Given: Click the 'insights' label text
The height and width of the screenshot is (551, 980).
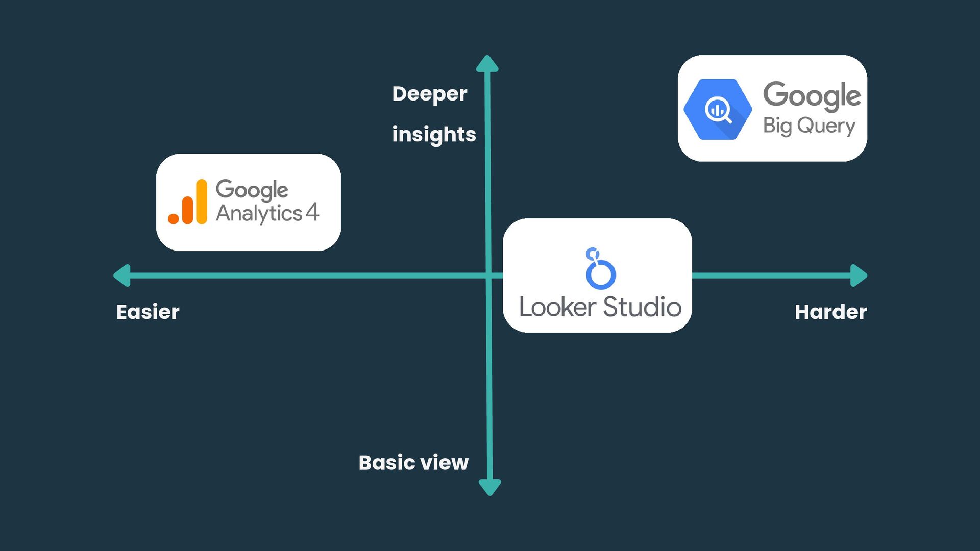Looking at the screenshot, I should (434, 135).
